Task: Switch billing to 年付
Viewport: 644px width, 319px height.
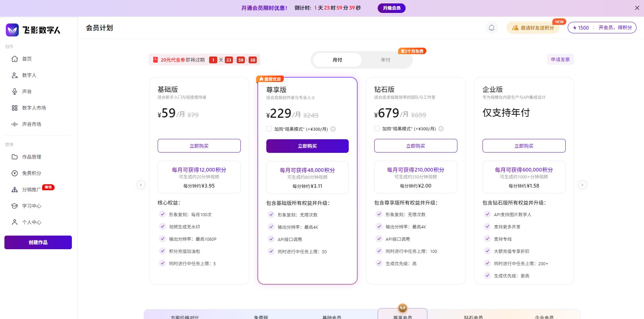Action: [x=386, y=60]
